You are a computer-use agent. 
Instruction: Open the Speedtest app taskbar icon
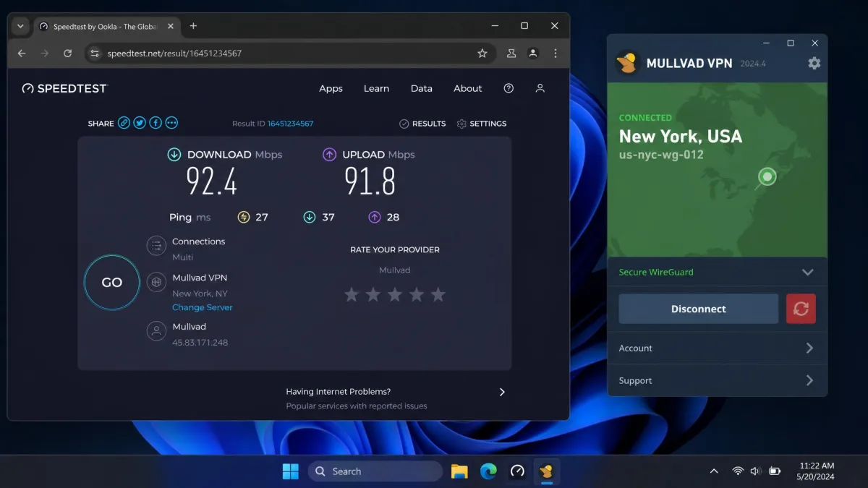tap(517, 471)
